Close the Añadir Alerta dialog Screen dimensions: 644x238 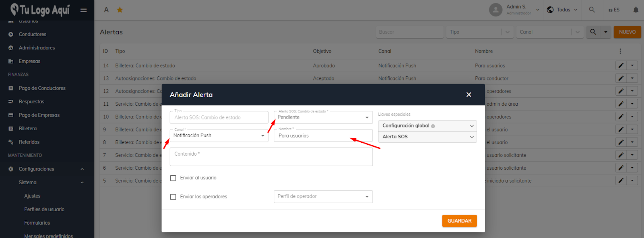pyautogui.click(x=469, y=94)
